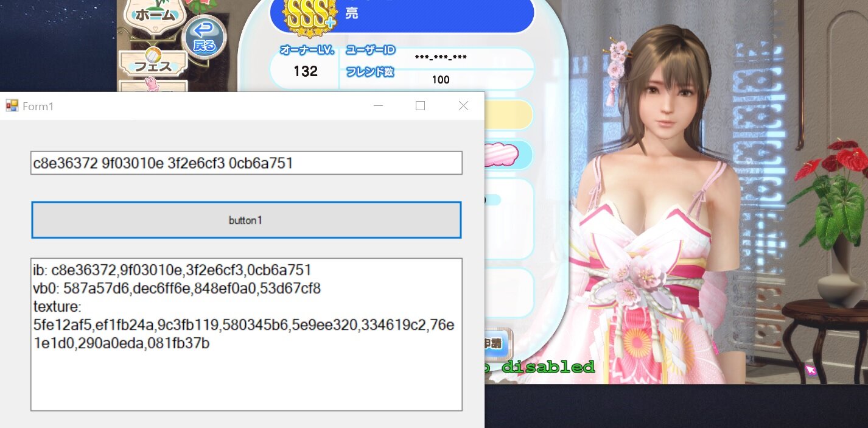The width and height of the screenshot is (868, 428).
Task: Click the texture: label in output
Action: pos(57,306)
